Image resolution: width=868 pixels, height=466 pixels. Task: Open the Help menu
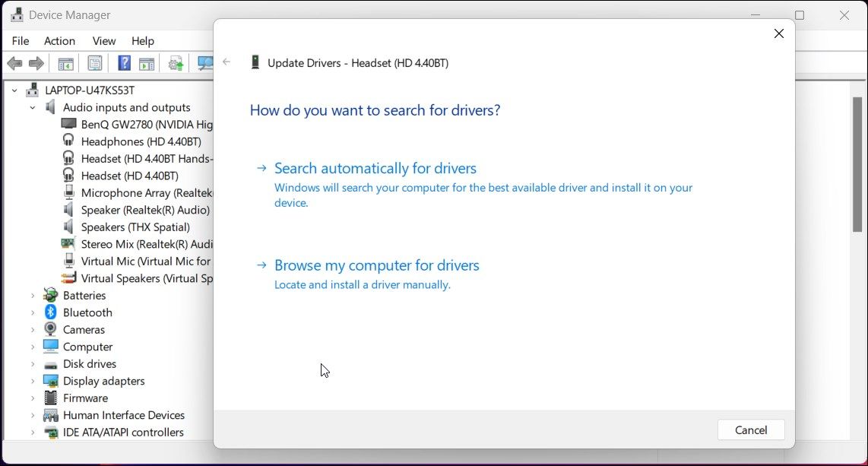[143, 41]
